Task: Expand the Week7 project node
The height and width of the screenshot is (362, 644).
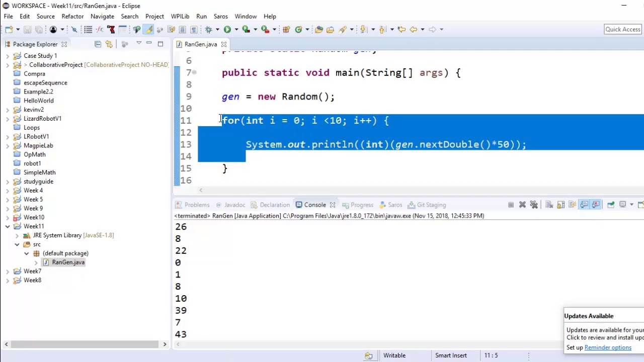Action: 8,271
